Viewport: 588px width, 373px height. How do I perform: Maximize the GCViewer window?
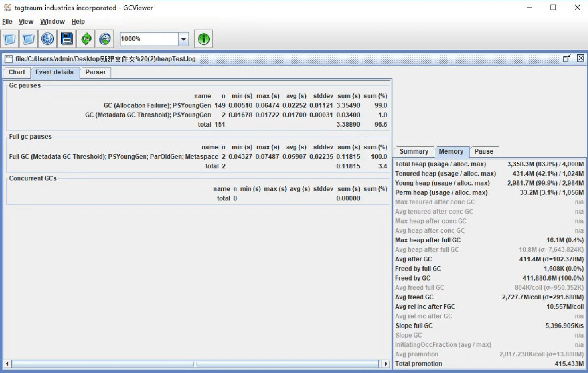tap(553, 8)
